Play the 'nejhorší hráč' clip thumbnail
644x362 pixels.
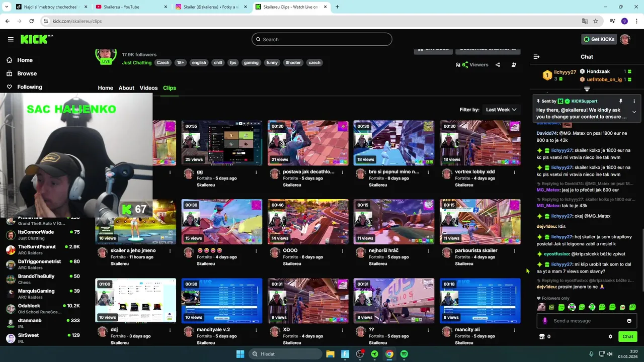coord(394,222)
